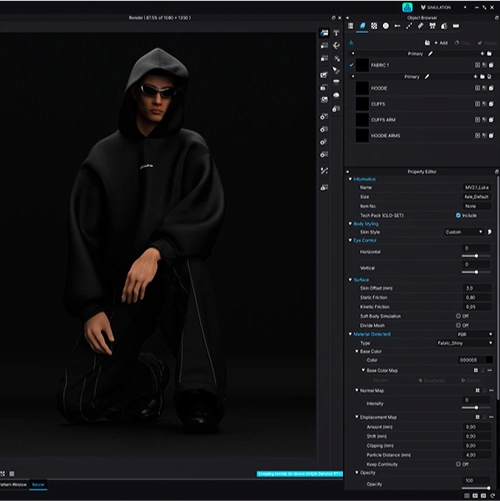
Task: Toggle the Soft Body Simulation switch
Action: pos(458,316)
